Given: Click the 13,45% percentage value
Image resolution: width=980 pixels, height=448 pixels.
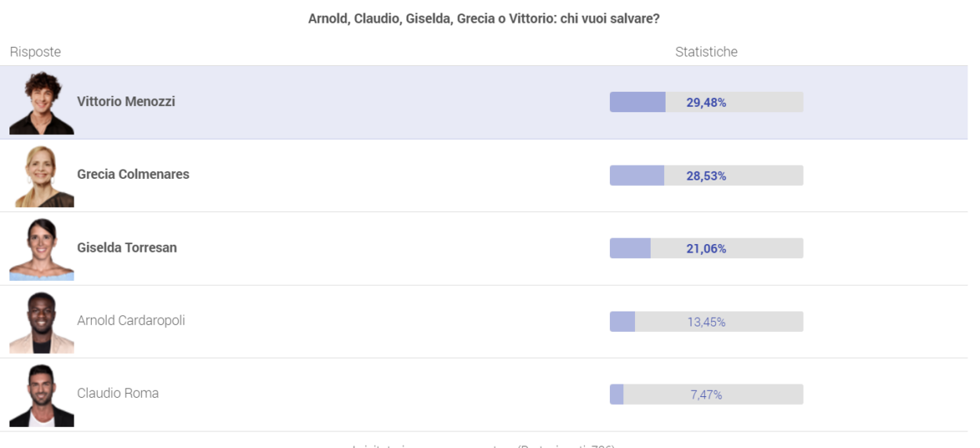Looking at the screenshot, I should (x=706, y=322).
